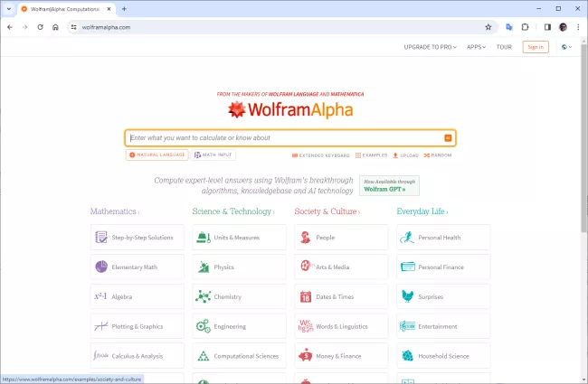The width and height of the screenshot is (588, 384).
Task: Select the WolframAlpha browser tab
Action: click(x=62, y=8)
